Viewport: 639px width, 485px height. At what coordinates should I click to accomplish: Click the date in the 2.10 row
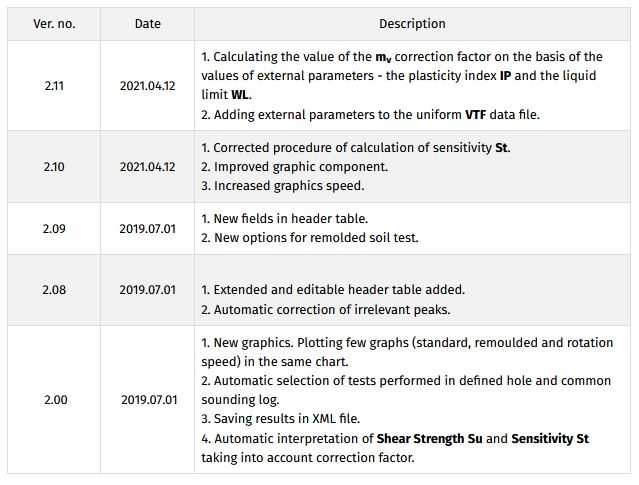tap(148, 166)
